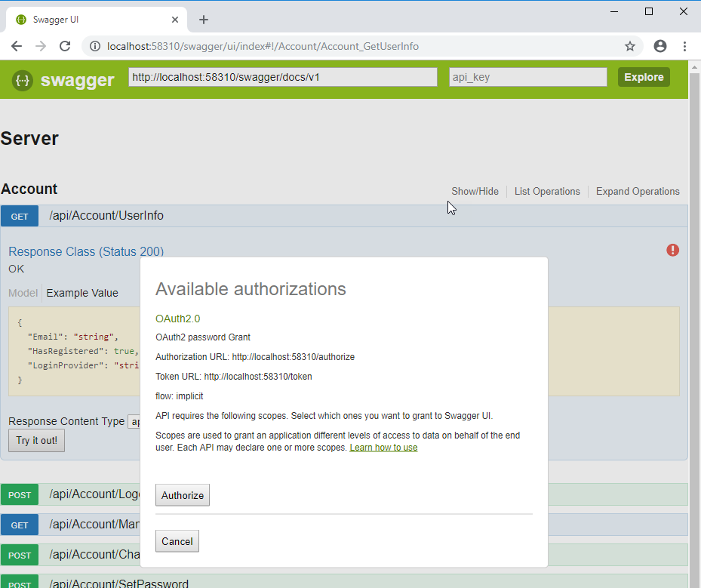Minimize the browser window
The width and height of the screenshot is (701, 588).
click(614, 11)
